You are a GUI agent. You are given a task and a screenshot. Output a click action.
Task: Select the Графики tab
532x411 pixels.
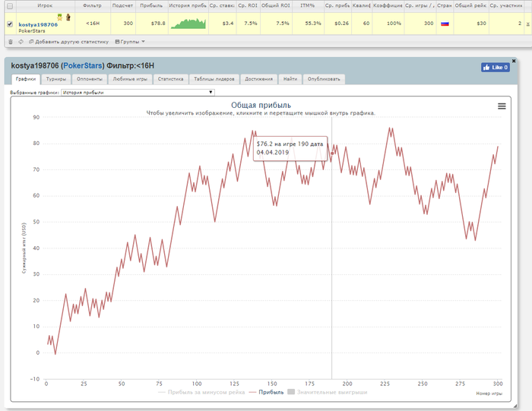(26, 79)
